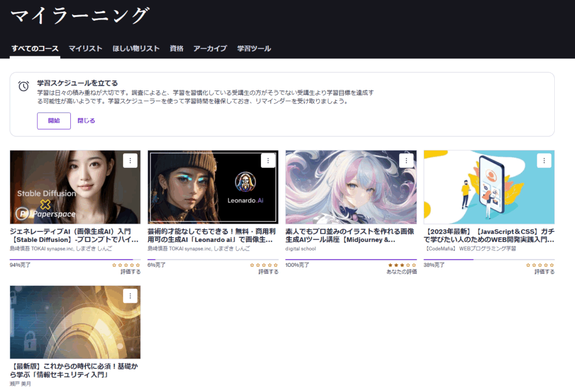Click star rating on Leonardo ai course
The height and width of the screenshot is (392, 575).
point(264,265)
